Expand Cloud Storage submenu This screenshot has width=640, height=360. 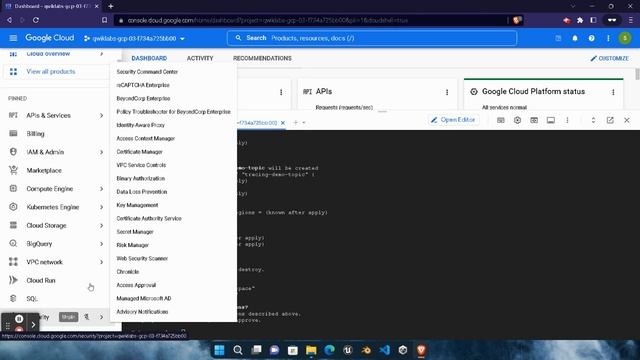click(101, 225)
